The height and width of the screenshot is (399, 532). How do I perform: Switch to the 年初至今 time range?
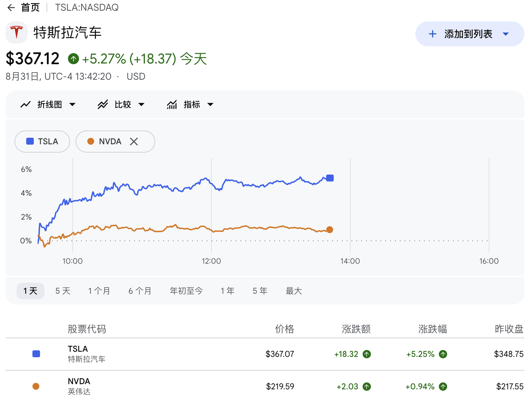pyautogui.click(x=186, y=291)
